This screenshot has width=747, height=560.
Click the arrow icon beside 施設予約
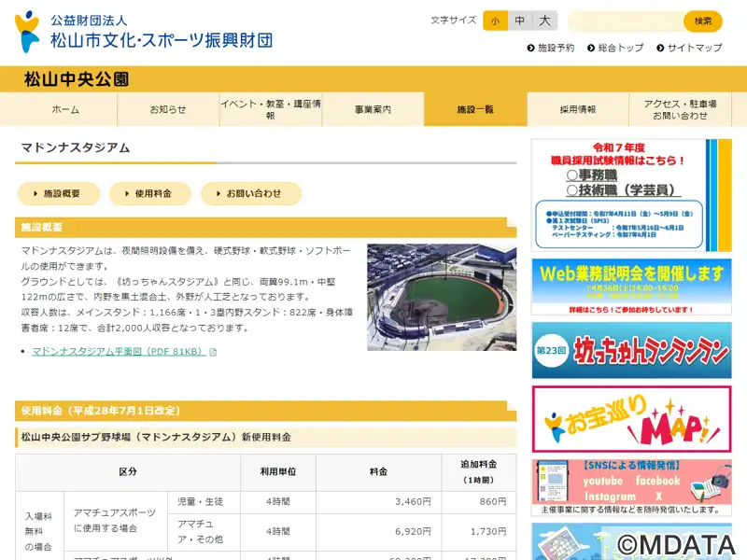click(530, 49)
